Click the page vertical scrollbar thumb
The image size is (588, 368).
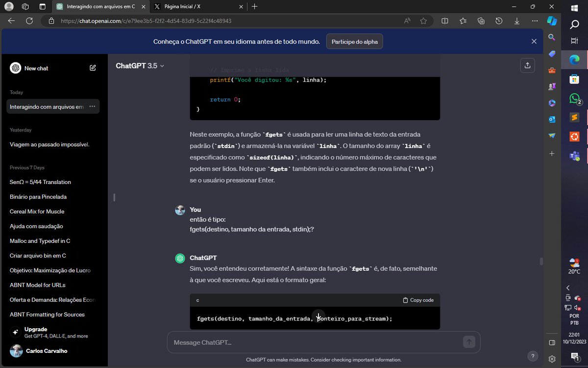coord(541,261)
